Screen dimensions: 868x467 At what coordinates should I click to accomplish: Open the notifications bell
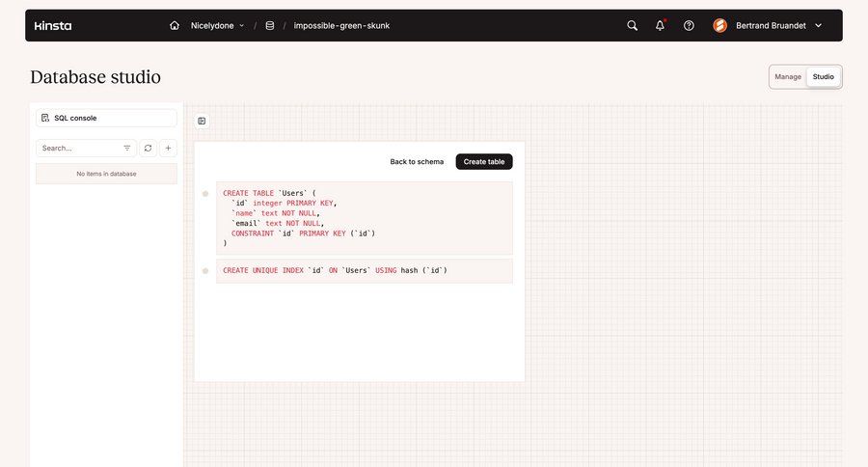[x=661, y=26]
